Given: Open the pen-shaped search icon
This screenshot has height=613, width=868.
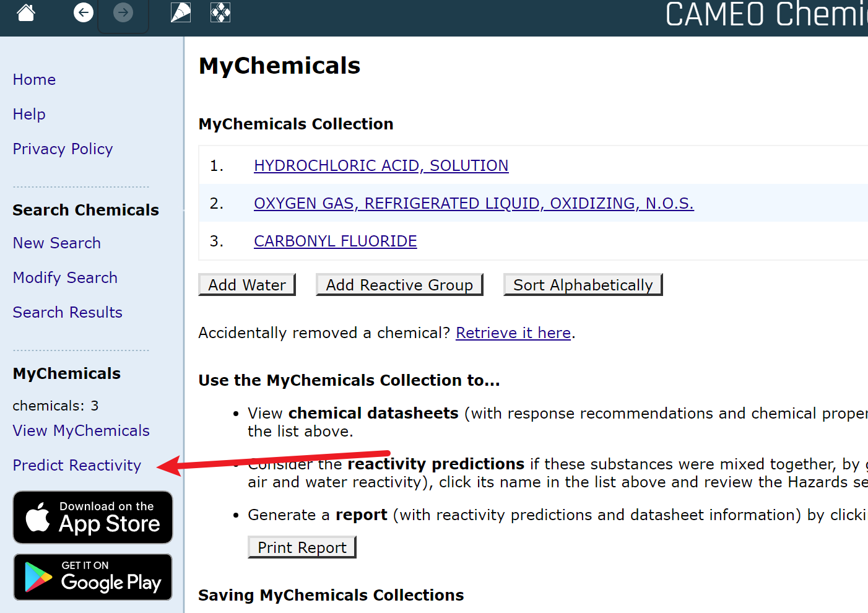Looking at the screenshot, I should click(x=181, y=12).
